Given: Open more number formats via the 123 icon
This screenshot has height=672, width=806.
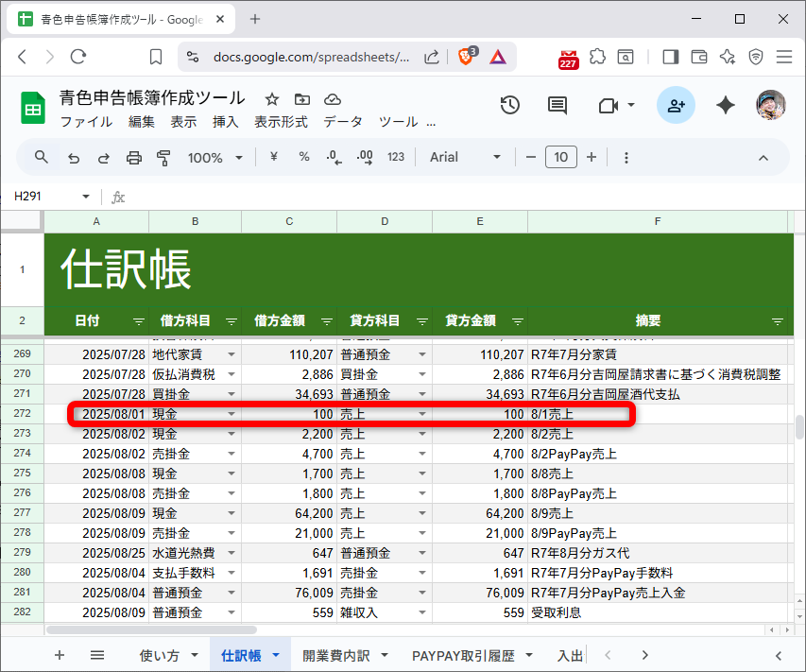Looking at the screenshot, I should coord(396,157).
